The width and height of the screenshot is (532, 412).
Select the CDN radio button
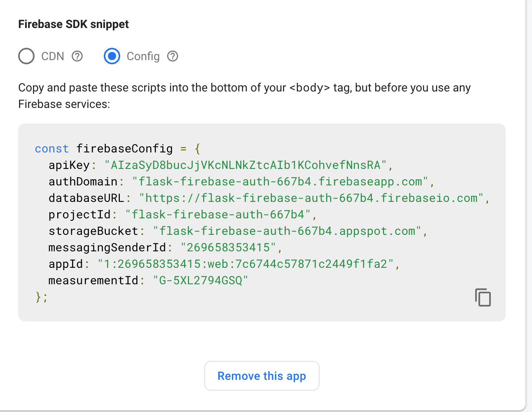(26, 56)
